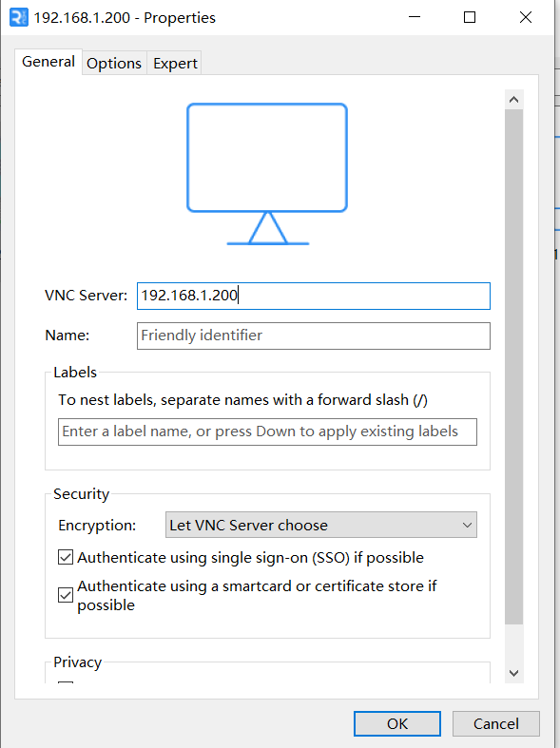Minimize the Properties window
This screenshot has width=560, height=748.
(415, 18)
